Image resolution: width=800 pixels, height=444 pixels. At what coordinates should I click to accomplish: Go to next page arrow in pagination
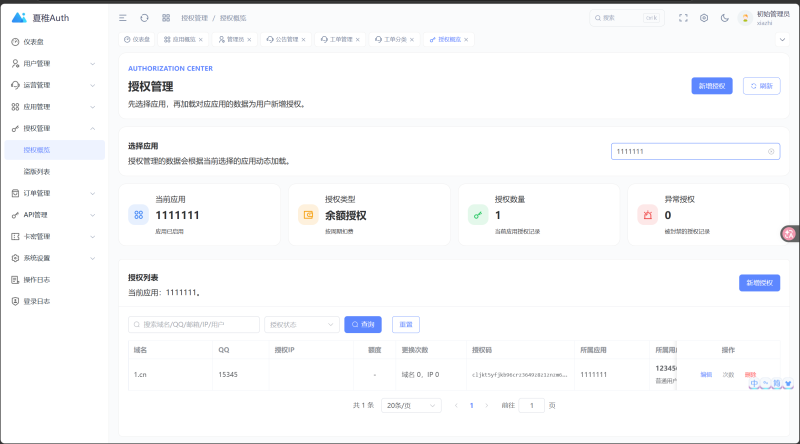tap(487, 406)
